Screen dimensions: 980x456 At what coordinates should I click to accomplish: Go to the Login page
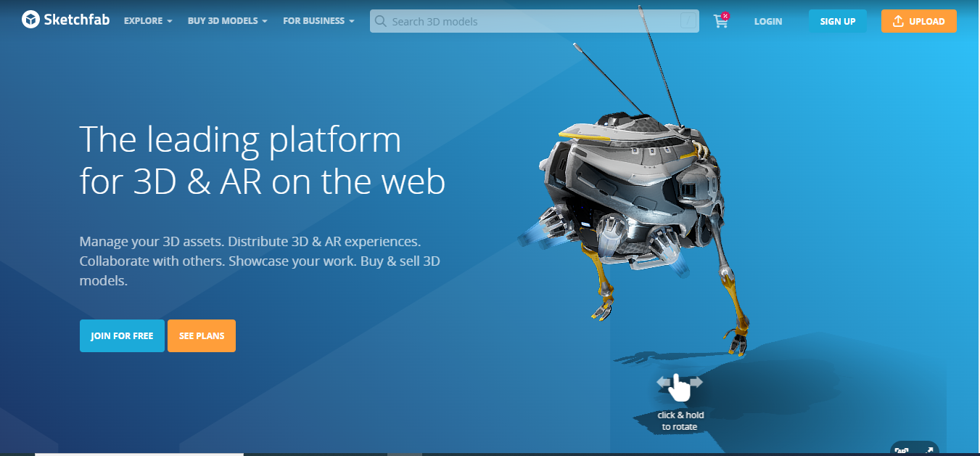(767, 21)
